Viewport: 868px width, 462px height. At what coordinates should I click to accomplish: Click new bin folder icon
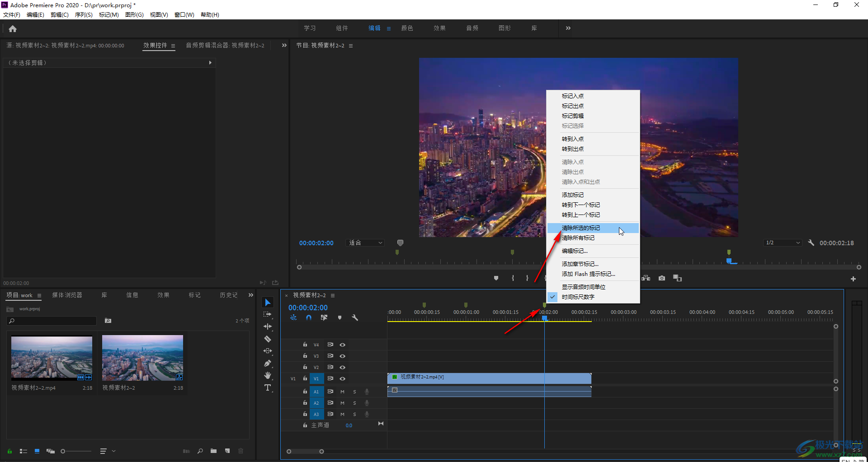point(213,451)
